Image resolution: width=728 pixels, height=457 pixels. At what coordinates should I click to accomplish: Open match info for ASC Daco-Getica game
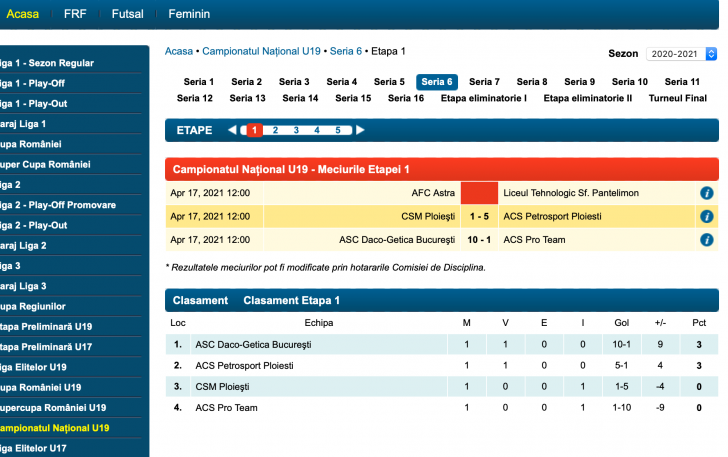[x=706, y=240]
